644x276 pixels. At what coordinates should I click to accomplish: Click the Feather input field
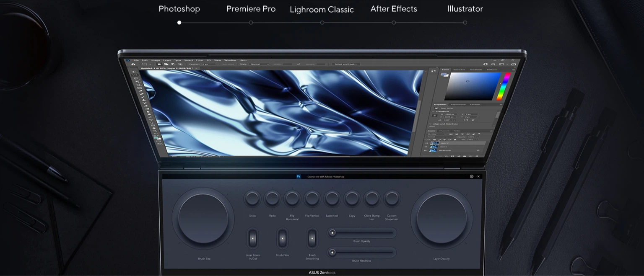tap(209, 64)
